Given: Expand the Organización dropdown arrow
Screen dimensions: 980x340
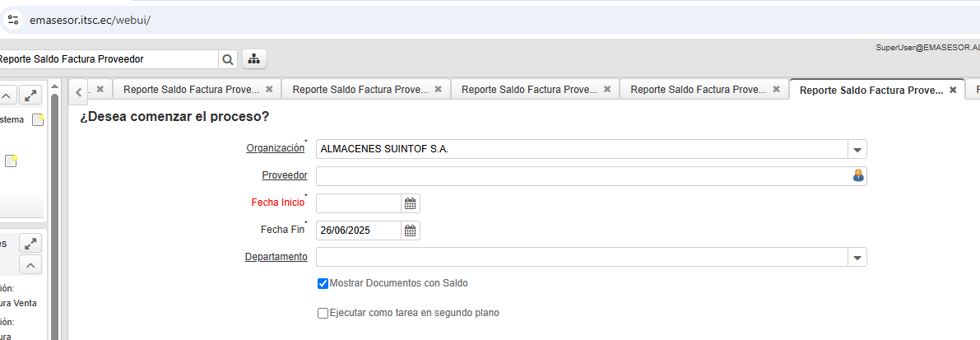Looking at the screenshot, I should (x=857, y=149).
